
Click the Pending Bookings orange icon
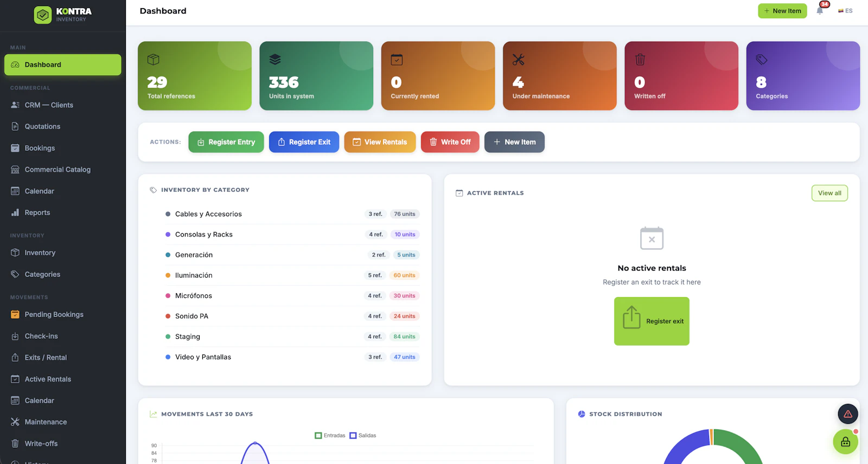click(x=15, y=314)
